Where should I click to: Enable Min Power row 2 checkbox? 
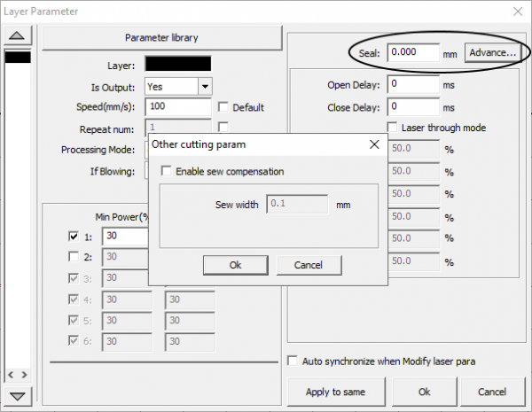[74, 257]
